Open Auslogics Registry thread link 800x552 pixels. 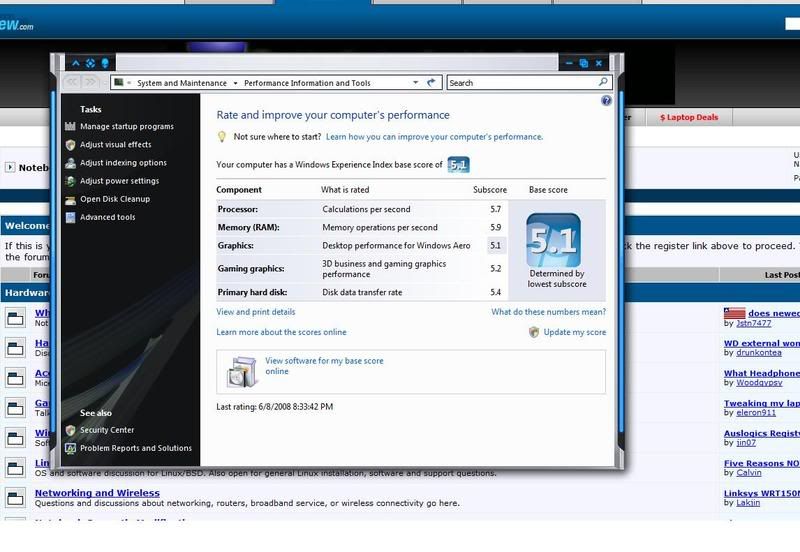point(761,433)
